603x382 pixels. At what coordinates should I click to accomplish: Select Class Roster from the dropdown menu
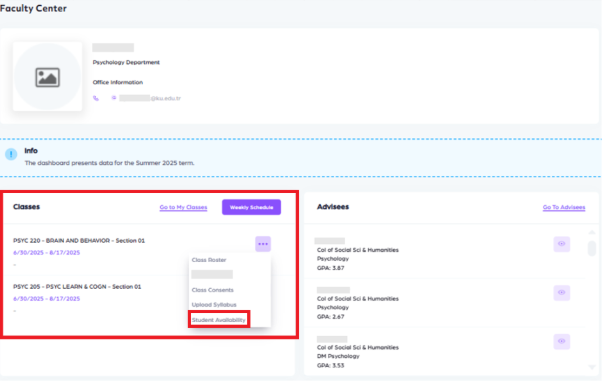pos(209,260)
